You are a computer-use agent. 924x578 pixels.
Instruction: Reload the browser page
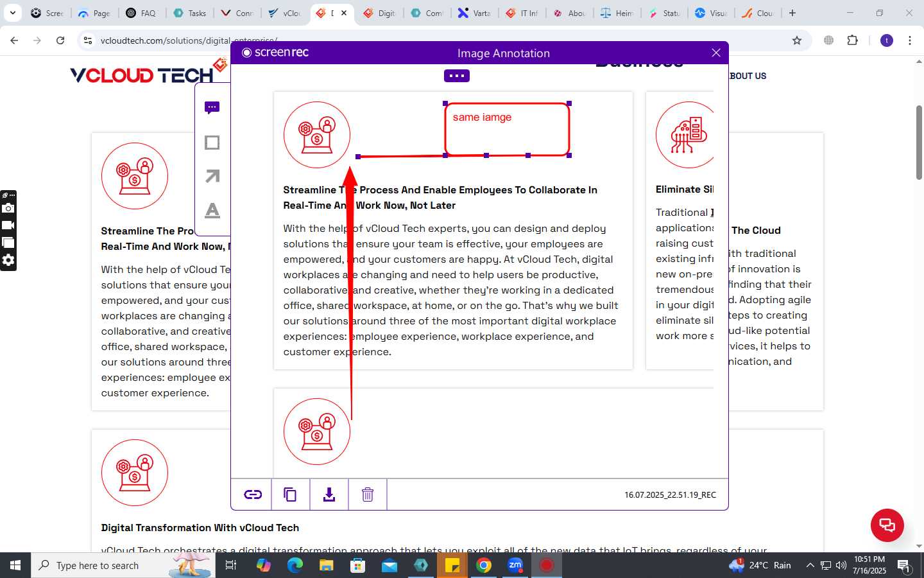click(x=60, y=40)
